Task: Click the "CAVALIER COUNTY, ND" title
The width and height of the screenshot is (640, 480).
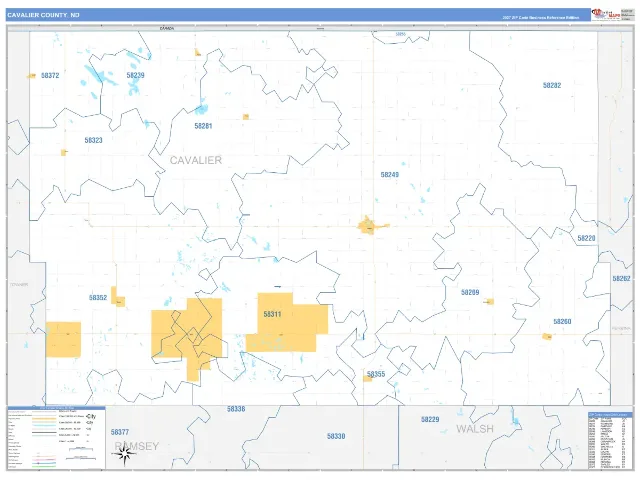Action: point(43,15)
